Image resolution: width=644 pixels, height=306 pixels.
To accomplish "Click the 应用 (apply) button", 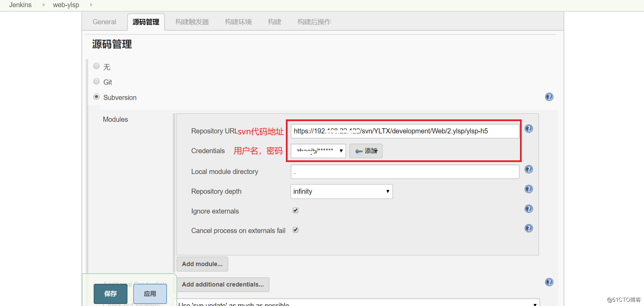I will [x=150, y=294].
